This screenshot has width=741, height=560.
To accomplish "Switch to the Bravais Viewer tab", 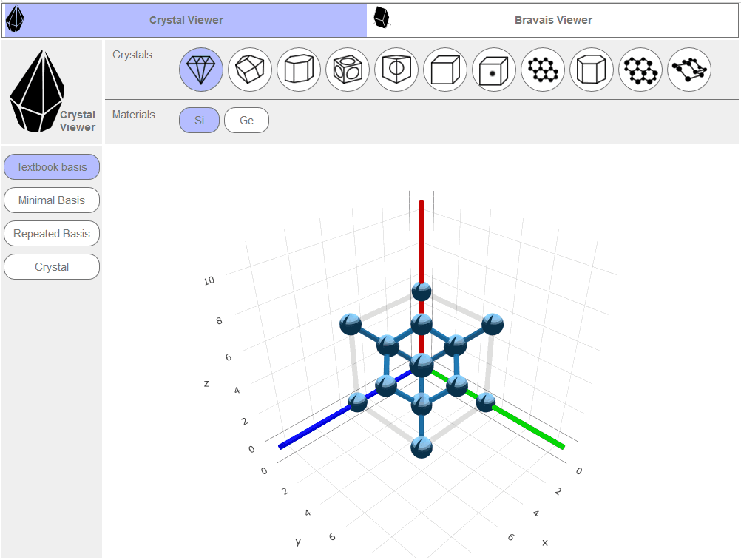I will tap(553, 20).
